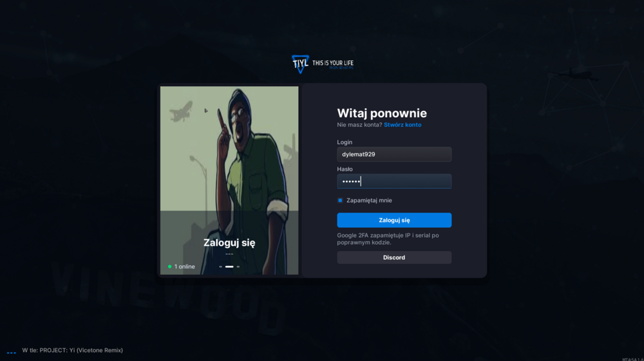Click the airplane silhouette in the artwork
Screen dimensions: 644x361
tap(181, 111)
